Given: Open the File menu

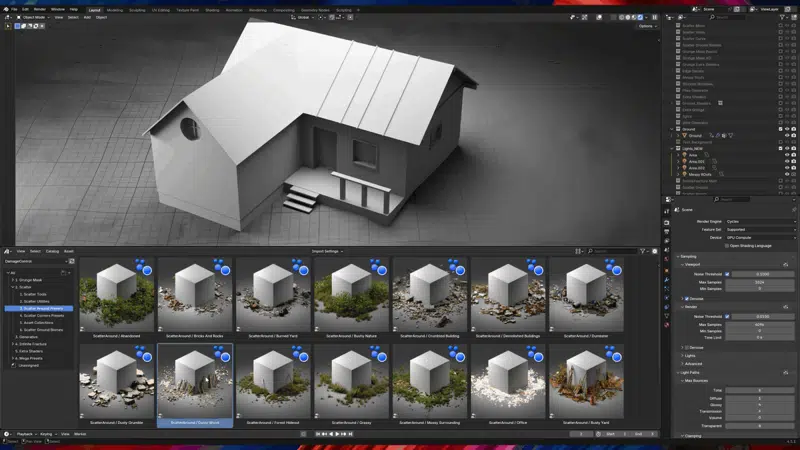Looking at the screenshot, I should (14, 9).
